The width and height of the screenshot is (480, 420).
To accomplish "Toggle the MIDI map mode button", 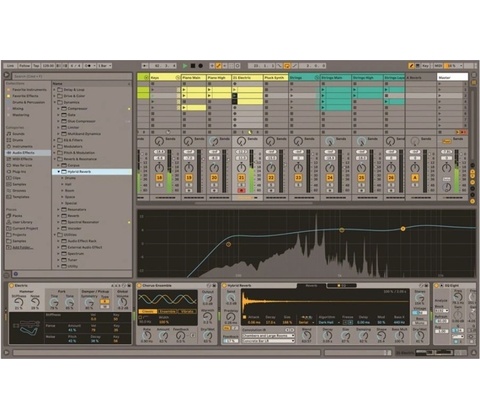I will point(438,66).
